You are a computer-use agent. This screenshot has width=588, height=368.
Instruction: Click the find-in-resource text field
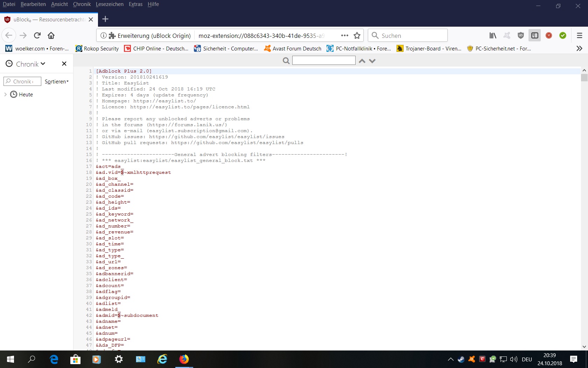(324, 60)
